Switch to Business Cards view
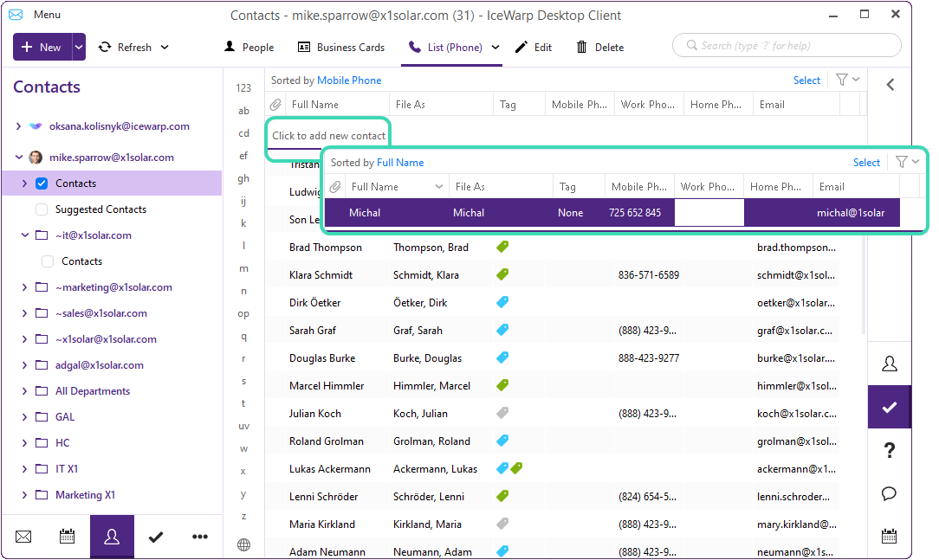939x560 pixels. 341,48
